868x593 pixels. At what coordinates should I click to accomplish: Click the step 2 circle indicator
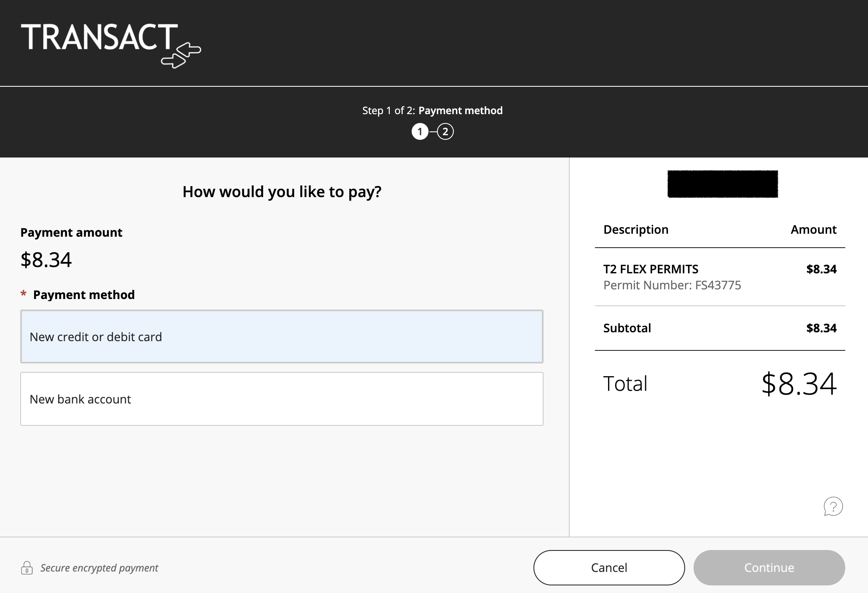[445, 131]
